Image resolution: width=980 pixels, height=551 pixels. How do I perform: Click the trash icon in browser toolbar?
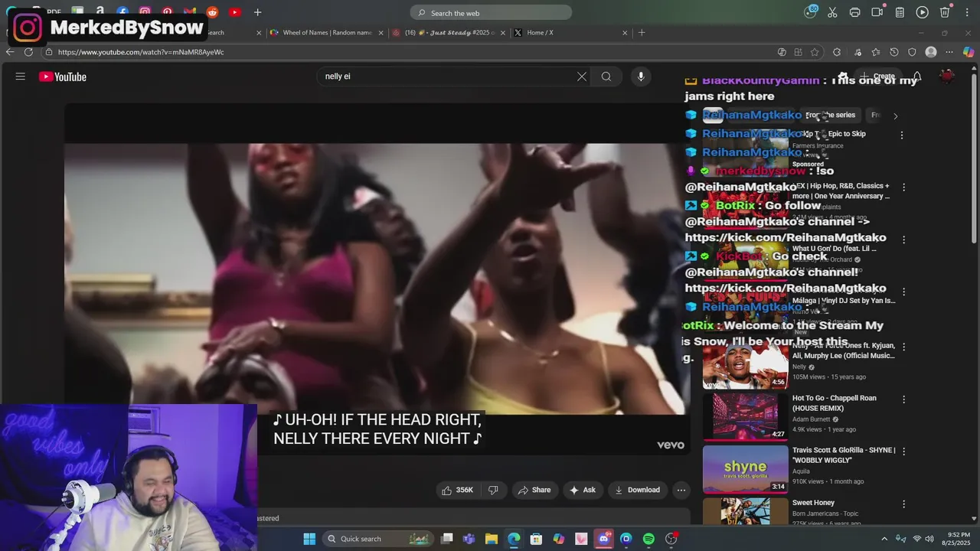945,12
